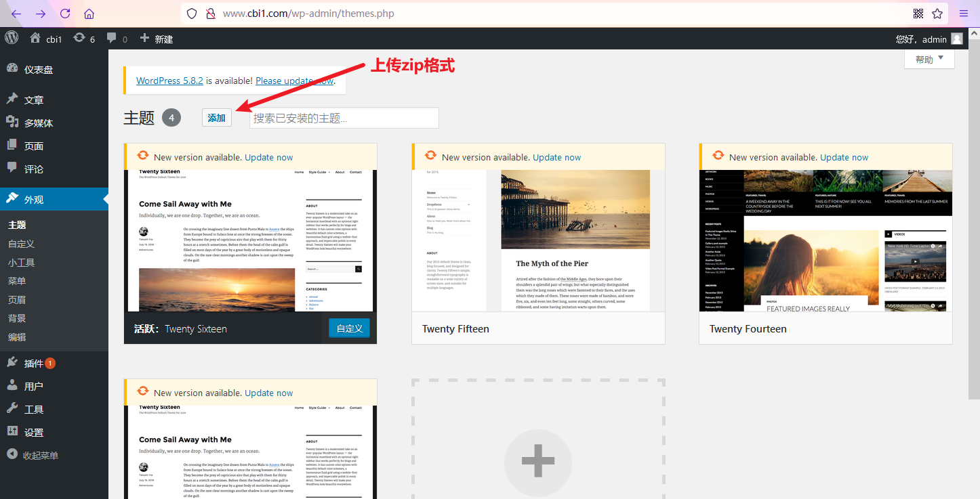Update now link on Twenty Fifteen card
This screenshot has height=499, width=980.
coord(557,157)
